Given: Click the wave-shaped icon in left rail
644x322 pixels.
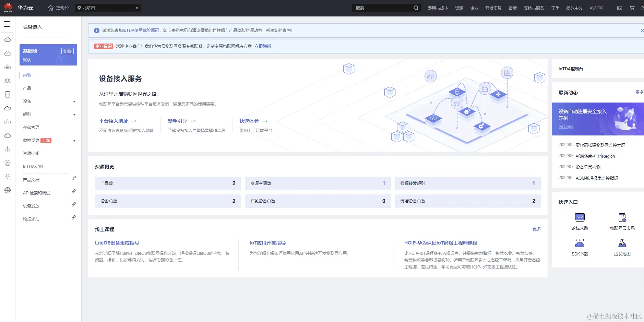Looking at the screenshot, I should (x=8, y=81).
